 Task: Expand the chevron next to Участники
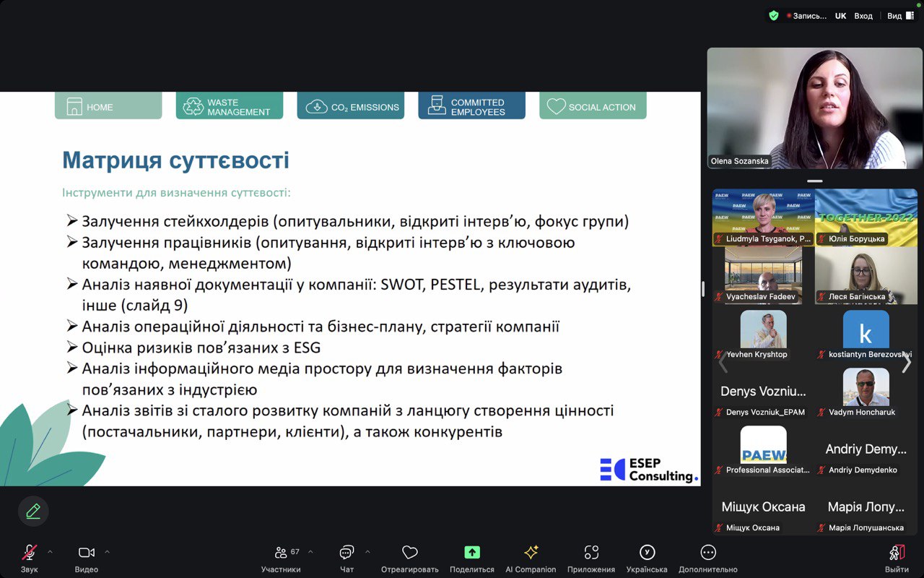point(310,552)
